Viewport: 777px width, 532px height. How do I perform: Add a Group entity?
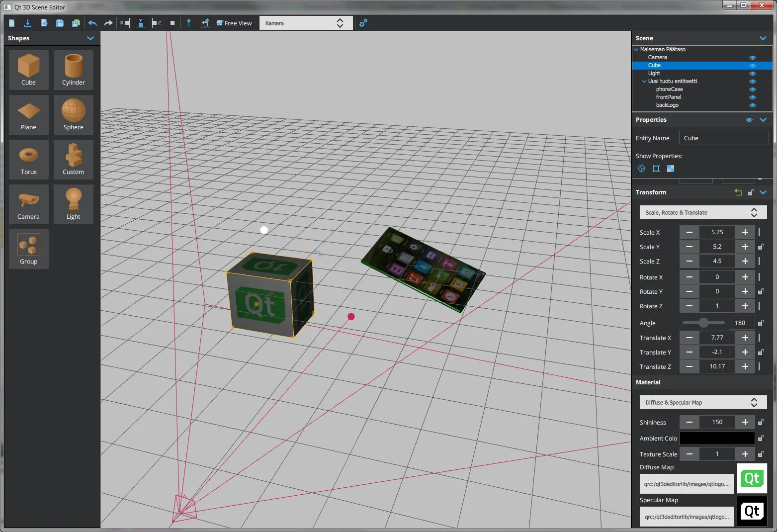(28, 249)
